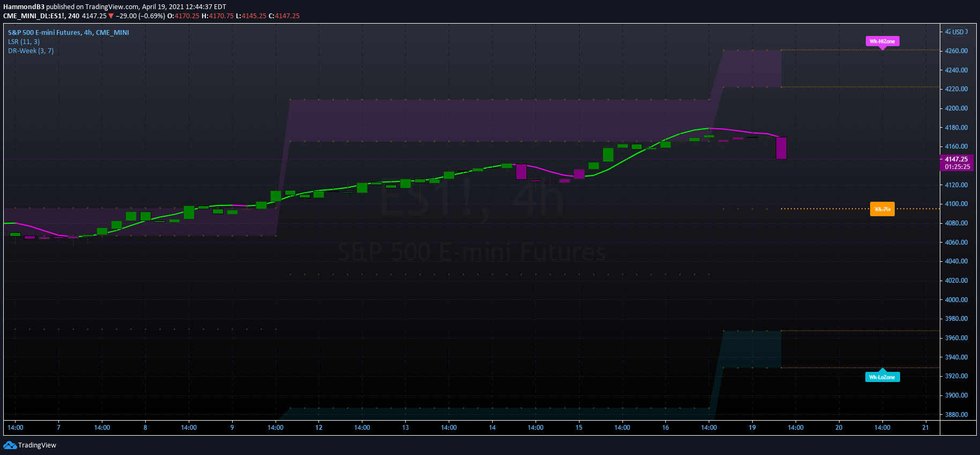
Task: Click the high value H:4170.75
Action: 218,16
